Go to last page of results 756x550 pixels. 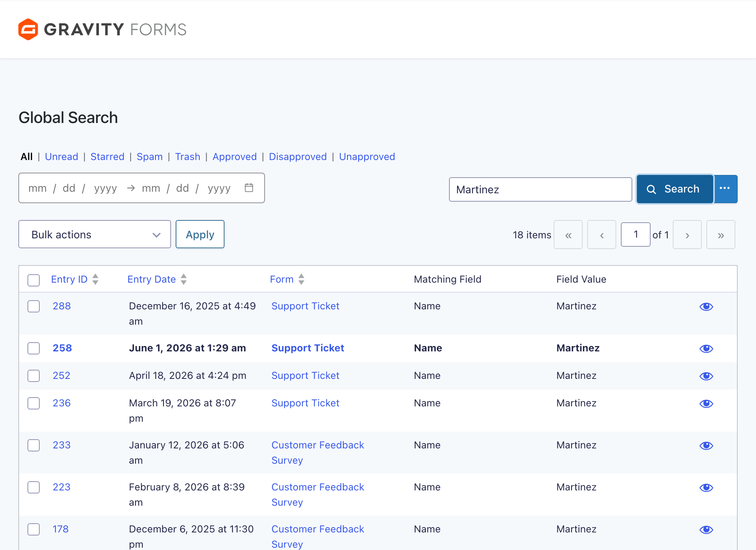[721, 235]
